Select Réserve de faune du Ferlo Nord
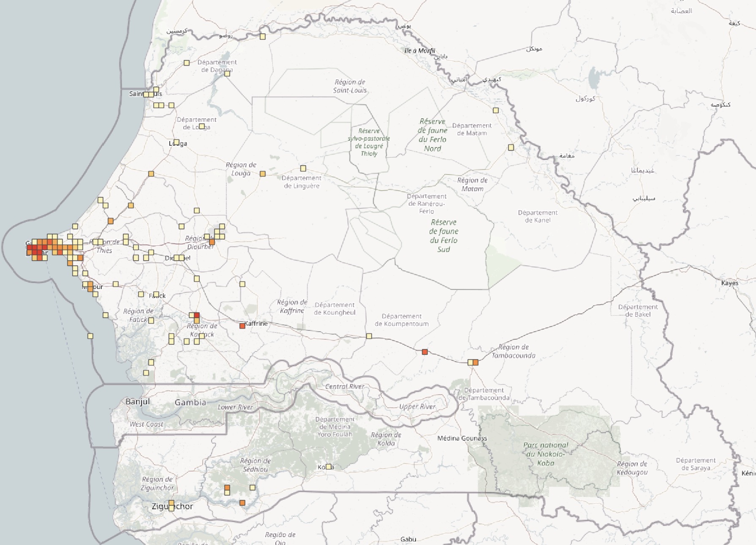The height and width of the screenshot is (545, 756). point(432,135)
